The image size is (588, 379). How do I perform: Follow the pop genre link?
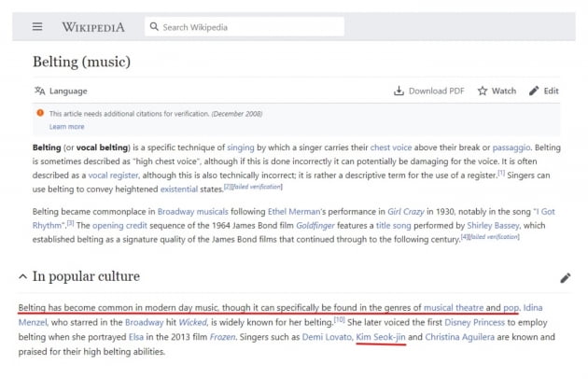511,308
